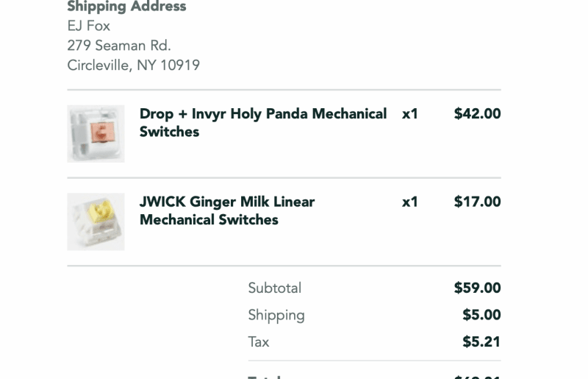The image size is (588, 379).
Task: Click the Subtotal label
Action: point(274,288)
